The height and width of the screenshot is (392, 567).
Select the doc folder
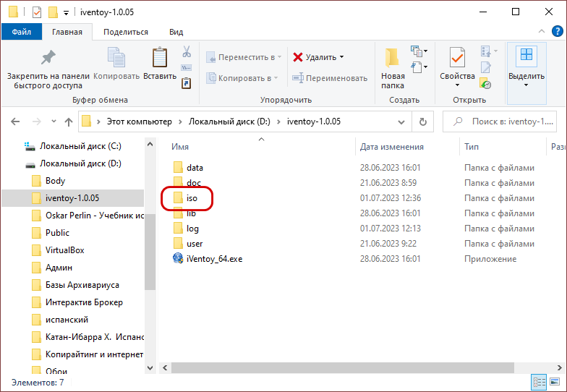(x=187, y=183)
